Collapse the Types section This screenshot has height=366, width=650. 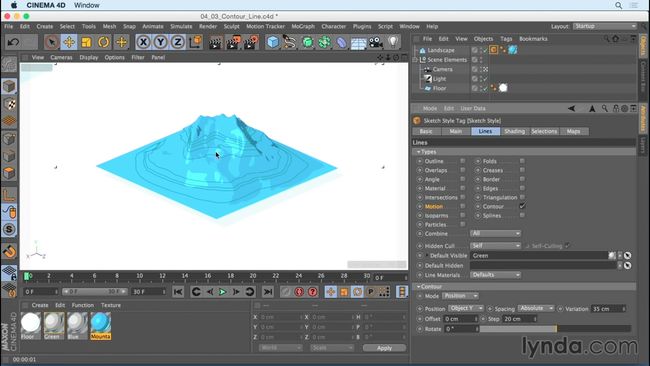click(418, 152)
